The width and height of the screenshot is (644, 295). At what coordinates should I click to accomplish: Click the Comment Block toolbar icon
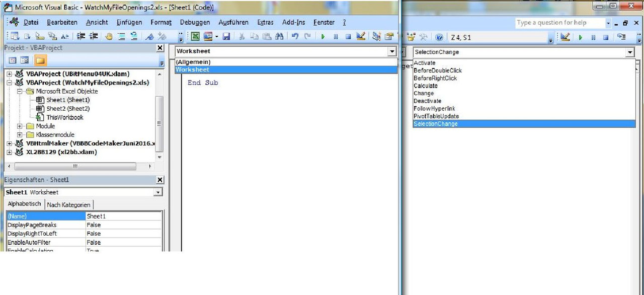122,36
